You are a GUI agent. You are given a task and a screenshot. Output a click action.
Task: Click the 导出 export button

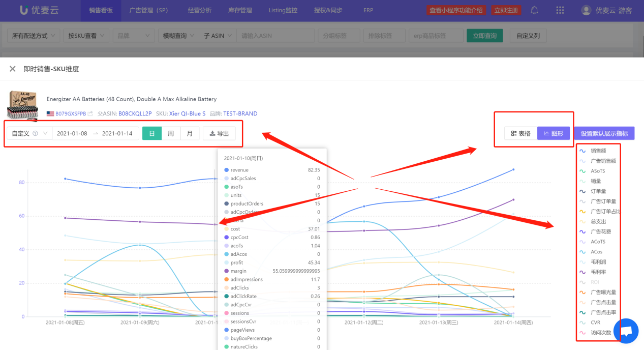coord(219,134)
